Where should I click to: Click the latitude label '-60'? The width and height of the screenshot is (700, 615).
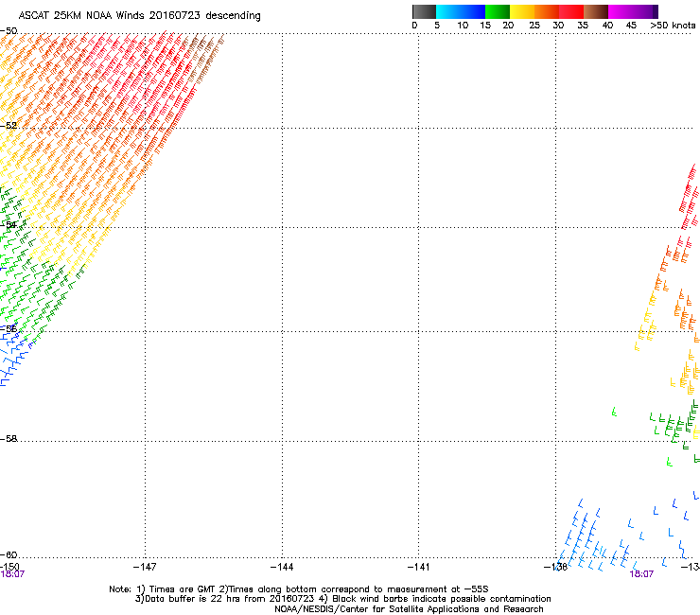point(9,554)
